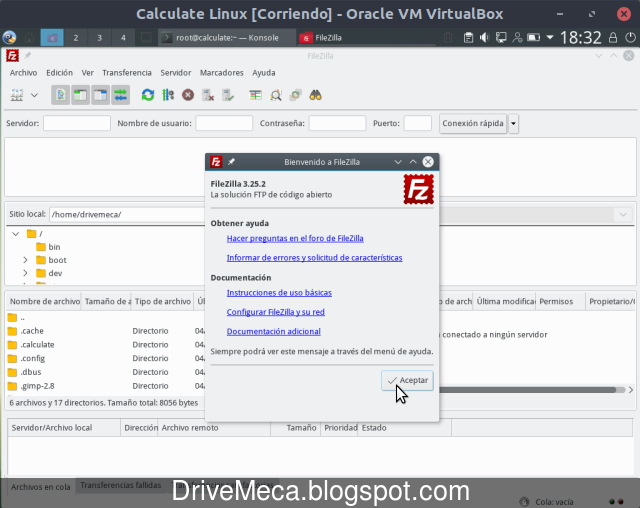This screenshot has height=508, width=640.
Task: Sort by Tipo de archivo column
Action: pyautogui.click(x=162, y=302)
